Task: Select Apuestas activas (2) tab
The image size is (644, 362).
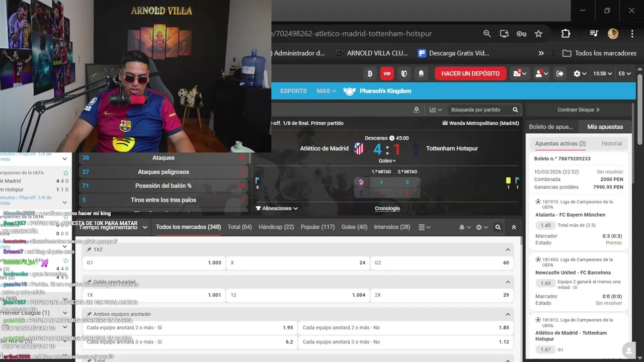Action: click(x=560, y=144)
